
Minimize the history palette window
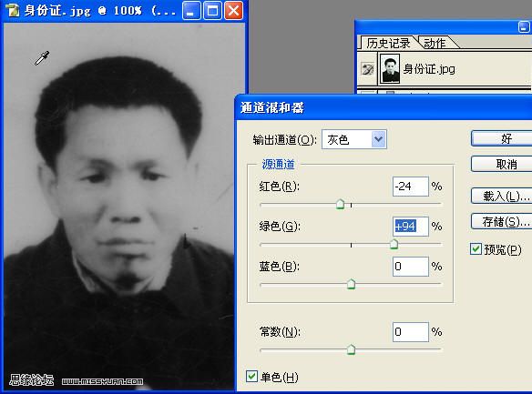(525, 27)
